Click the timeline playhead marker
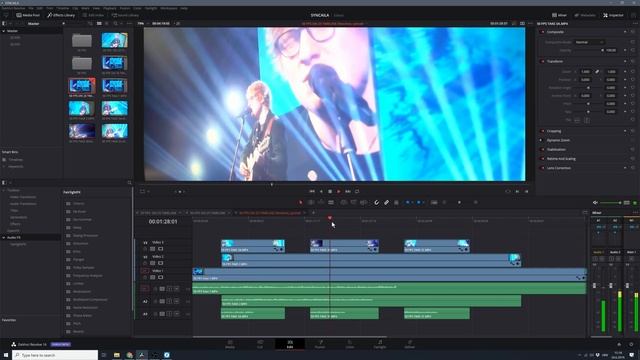This screenshot has height=360, width=640. [330, 218]
